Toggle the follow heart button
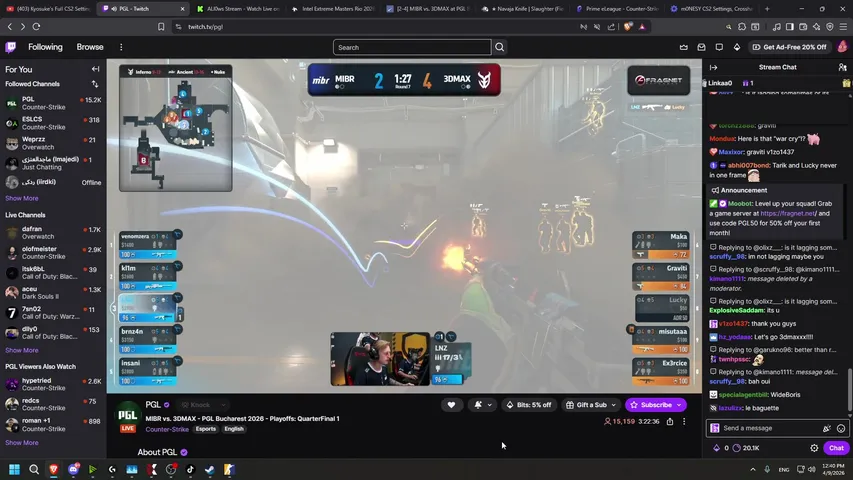The image size is (853, 480). coord(451,405)
